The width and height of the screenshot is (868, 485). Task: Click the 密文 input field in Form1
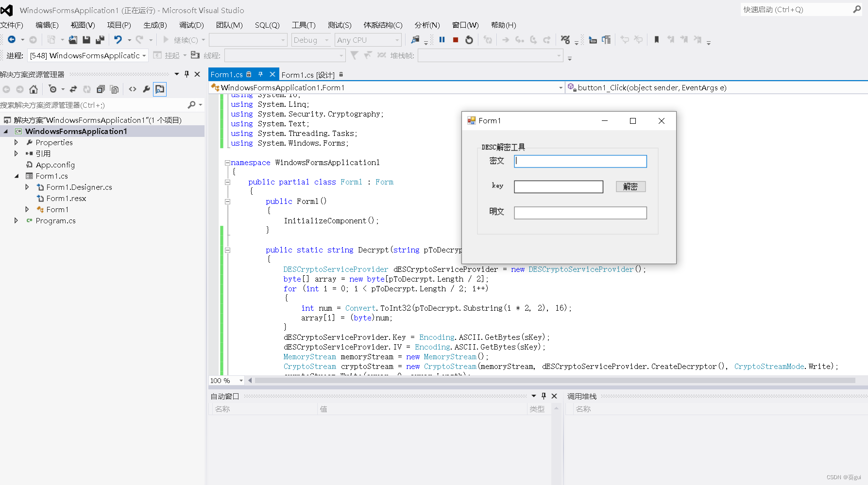pos(580,161)
